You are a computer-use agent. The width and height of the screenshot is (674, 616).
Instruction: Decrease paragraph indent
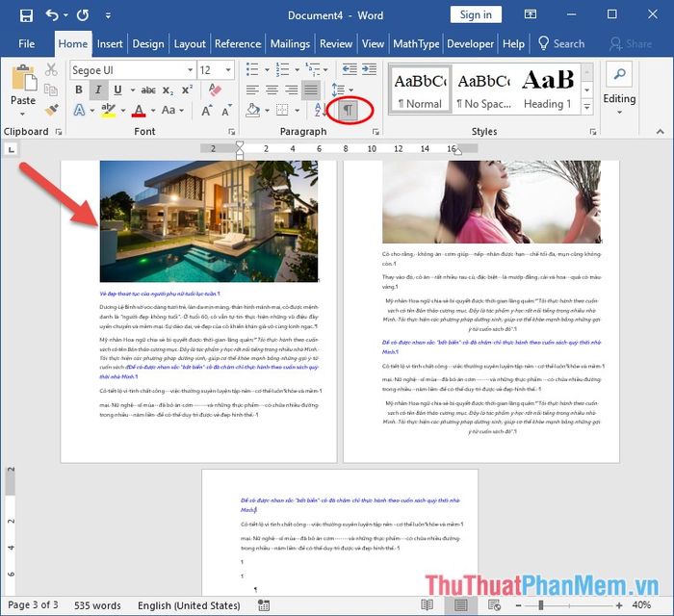tap(349, 69)
